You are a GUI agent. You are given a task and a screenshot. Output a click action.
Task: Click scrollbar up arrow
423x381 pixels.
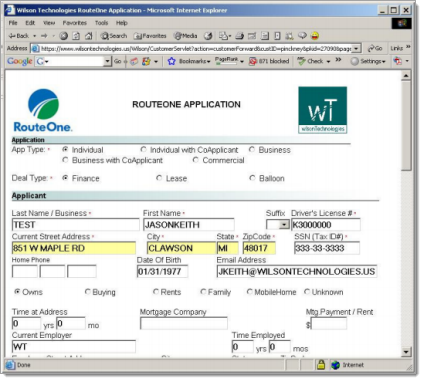[x=406, y=76]
